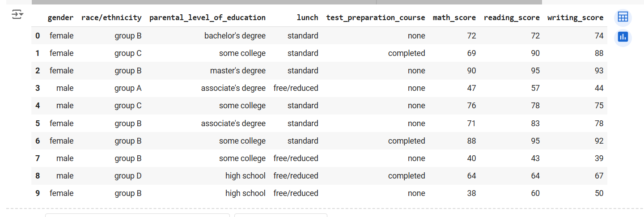This screenshot has width=644, height=217.
Task: Select the race/ethnicity column header
Action: (111, 18)
